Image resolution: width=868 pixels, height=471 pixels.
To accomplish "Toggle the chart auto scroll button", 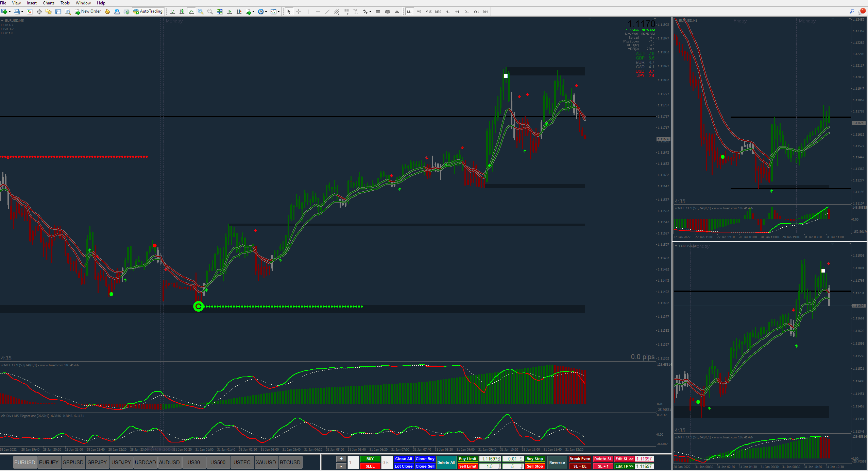I will point(229,12).
